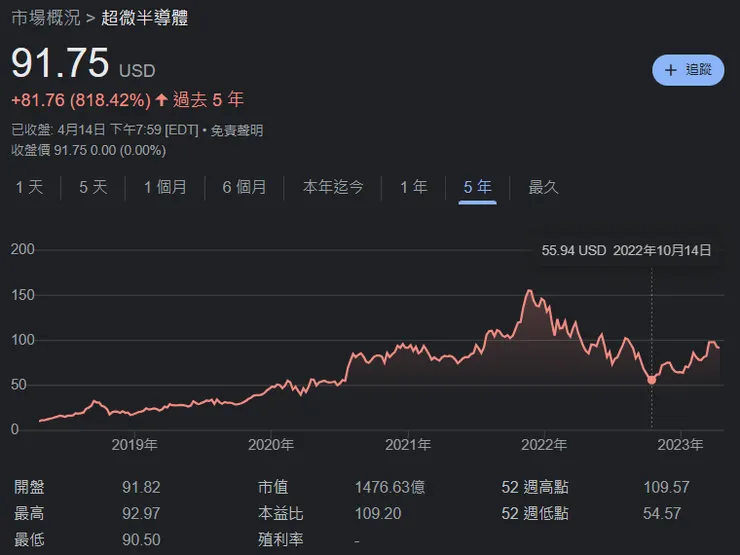The height and width of the screenshot is (555, 740).
Task: Click the 追蹤 follow button
Action: (688, 70)
